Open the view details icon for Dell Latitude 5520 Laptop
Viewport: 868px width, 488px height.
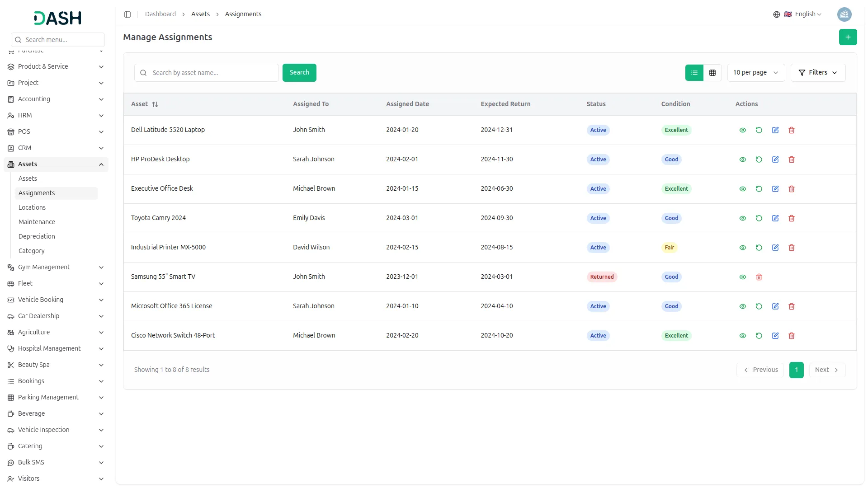[742, 130]
